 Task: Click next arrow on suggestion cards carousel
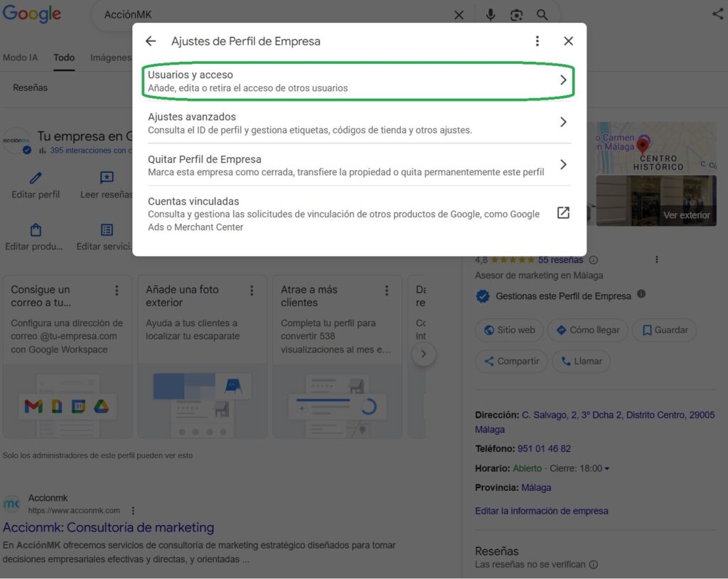[x=424, y=354]
